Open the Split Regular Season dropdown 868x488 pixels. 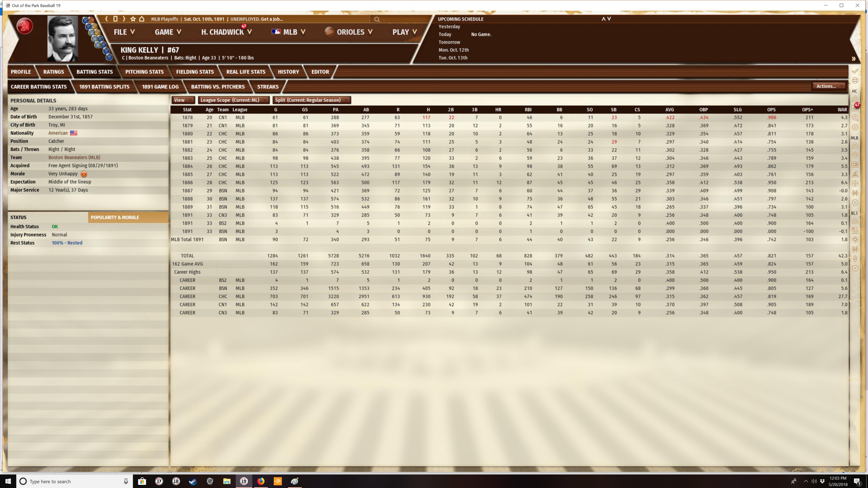[x=311, y=100]
